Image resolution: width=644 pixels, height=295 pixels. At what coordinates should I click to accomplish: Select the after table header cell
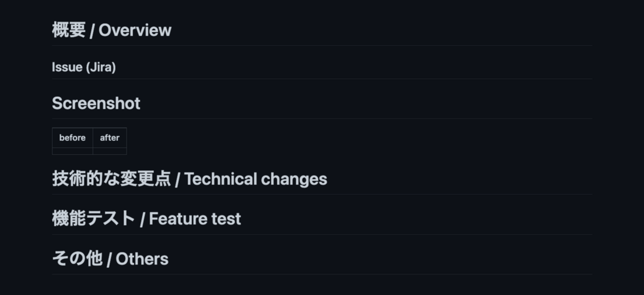coord(109,138)
